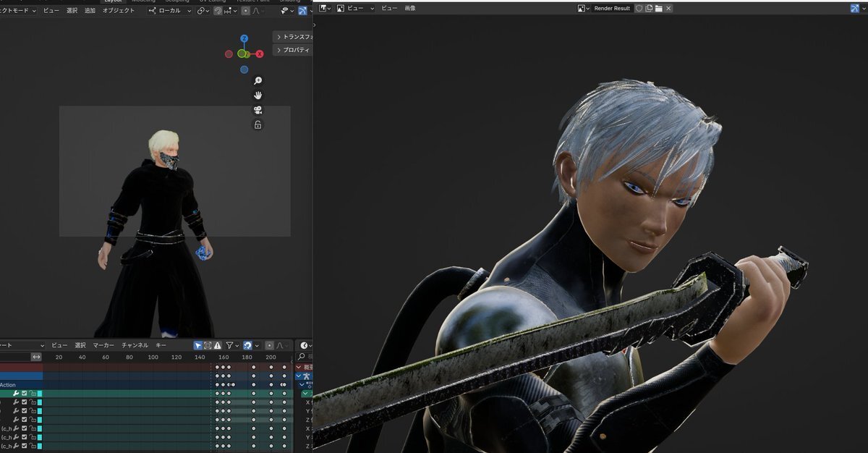Expand the トランスフォーム panel
The image size is (868, 453).
tap(294, 36)
